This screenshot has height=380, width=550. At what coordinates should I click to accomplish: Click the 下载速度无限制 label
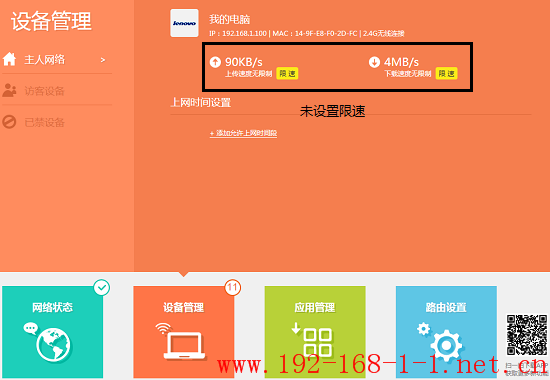[x=408, y=74]
